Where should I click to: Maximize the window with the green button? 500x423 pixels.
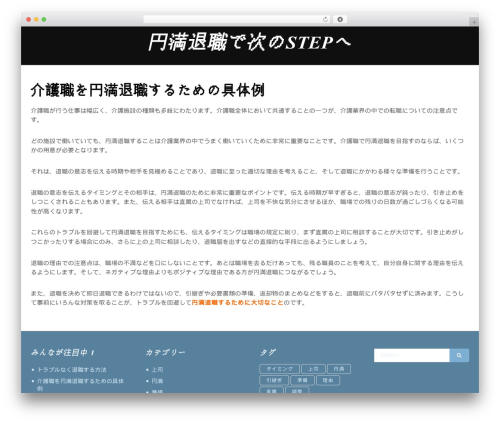pos(44,19)
